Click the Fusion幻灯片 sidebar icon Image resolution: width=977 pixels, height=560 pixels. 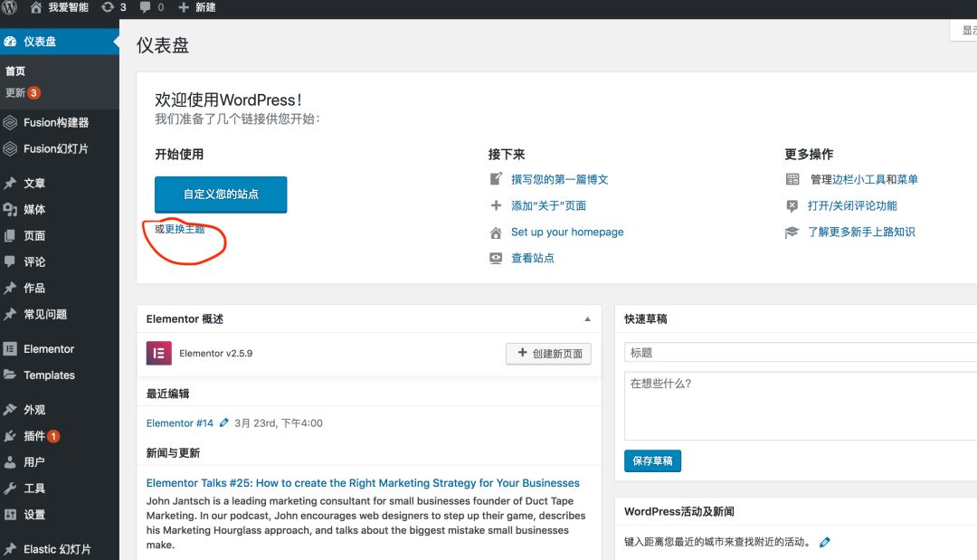10,149
